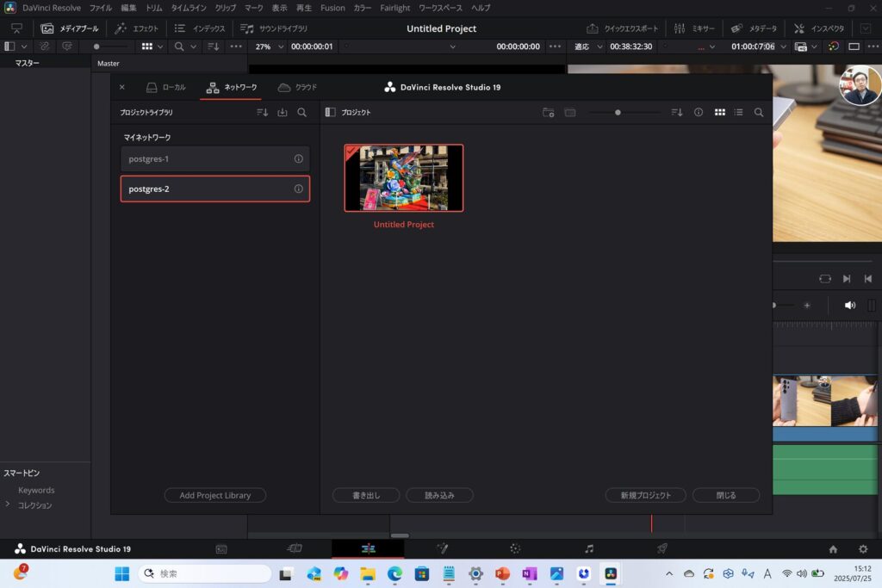This screenshot has height=588, width=882.
Task: Adjust project thumbnail size slider
Action: 618,113
